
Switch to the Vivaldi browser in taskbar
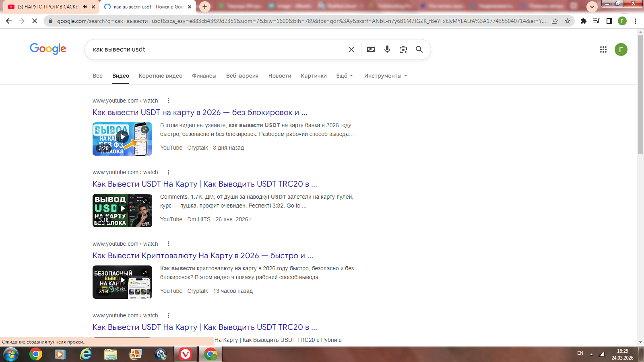point(186,354)
